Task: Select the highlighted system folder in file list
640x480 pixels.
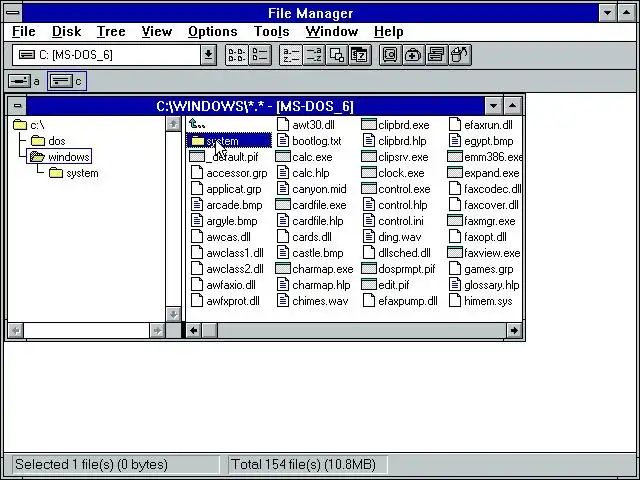Action: click(x=229, y=141)
